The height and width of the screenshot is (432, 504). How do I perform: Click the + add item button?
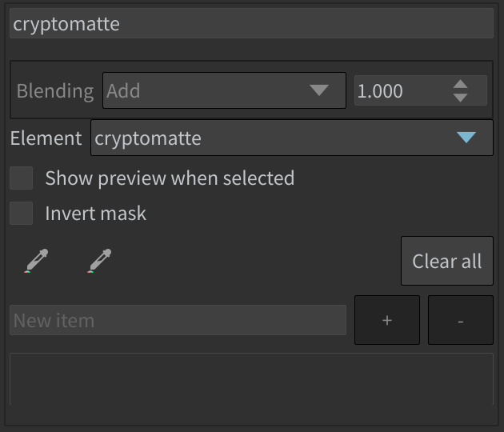click(387, 320)
